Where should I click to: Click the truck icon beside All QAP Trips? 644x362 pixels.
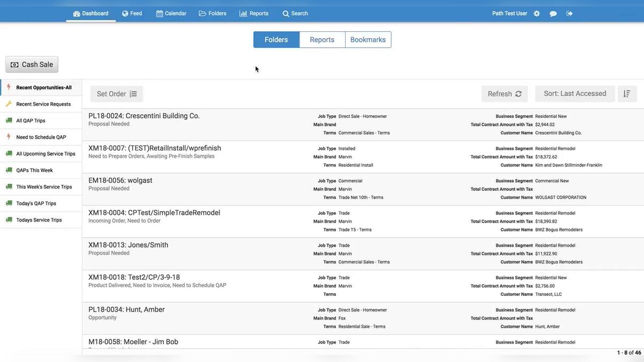point(9,120)
